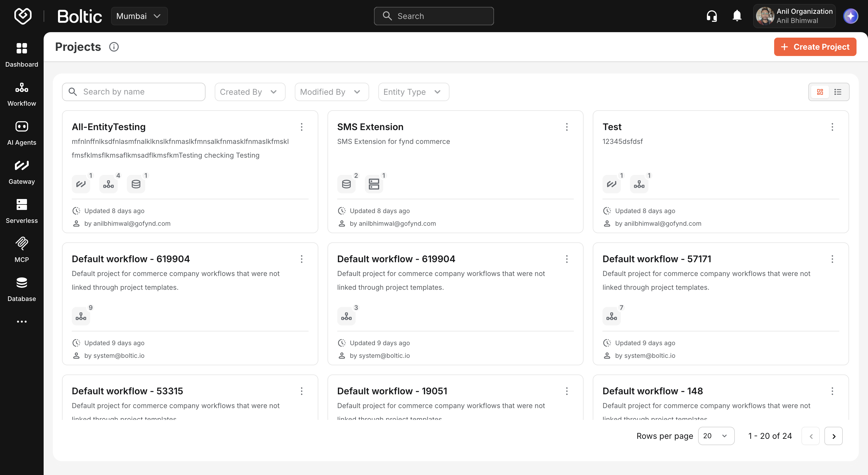Open Default workflow - 148 options menu
Viewport: 868px width, 475px height.
[832, 391]
